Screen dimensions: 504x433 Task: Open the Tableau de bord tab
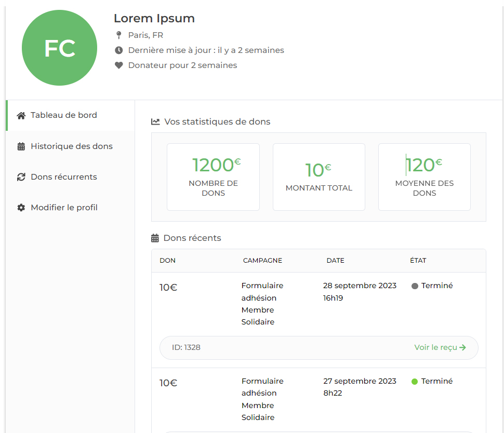pyautogui.click(x=70, y=115)
